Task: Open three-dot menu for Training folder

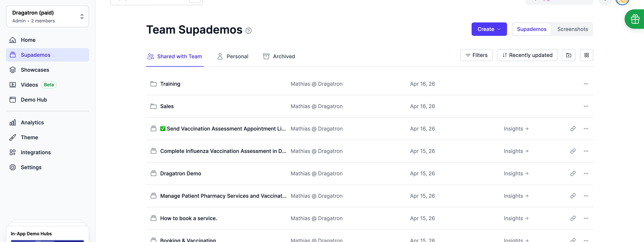Action: [x=586, y=84]
